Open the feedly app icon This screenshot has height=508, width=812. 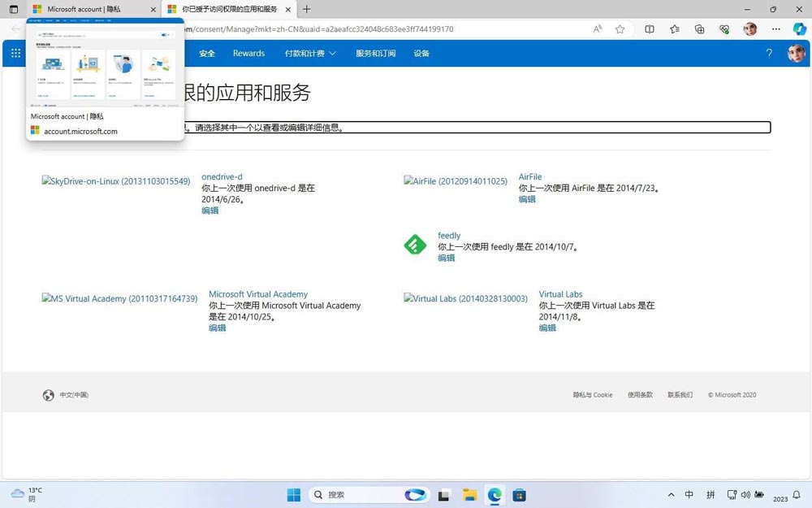(x=415, y=245)
